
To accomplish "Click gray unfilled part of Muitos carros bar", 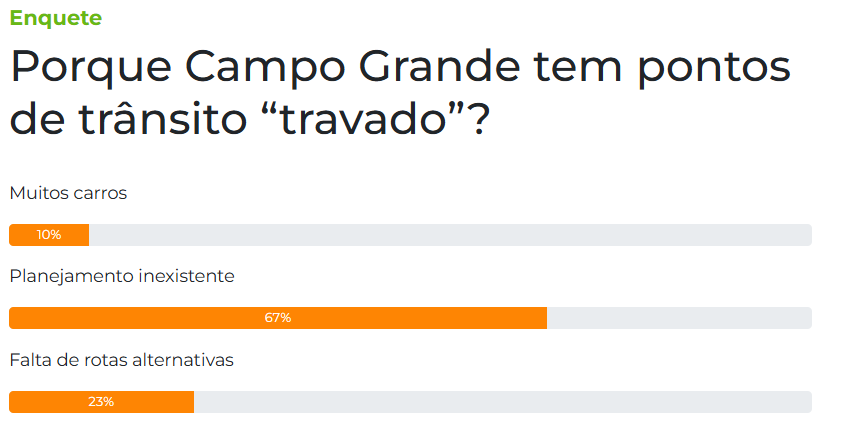I will pos(450,235).
